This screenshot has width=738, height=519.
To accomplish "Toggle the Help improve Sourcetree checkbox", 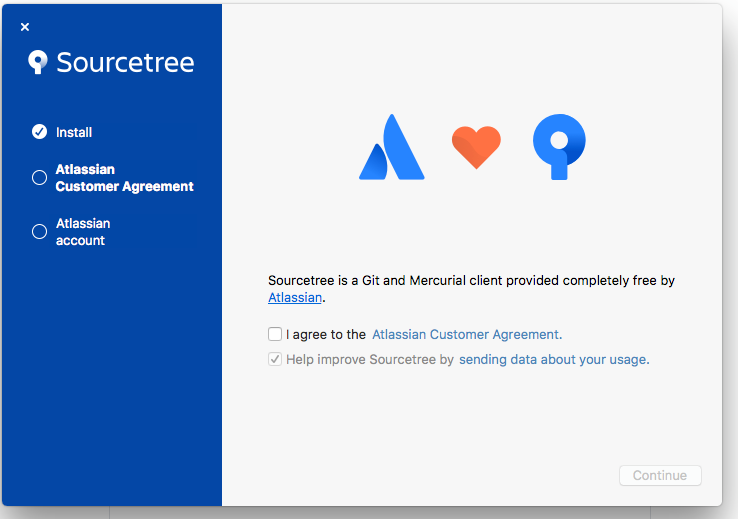I will tap(275, 359).
